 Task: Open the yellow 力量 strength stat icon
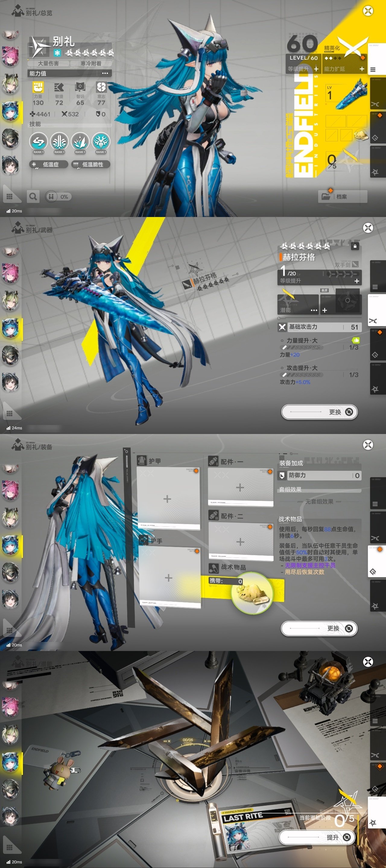click(x=38, y=87)
